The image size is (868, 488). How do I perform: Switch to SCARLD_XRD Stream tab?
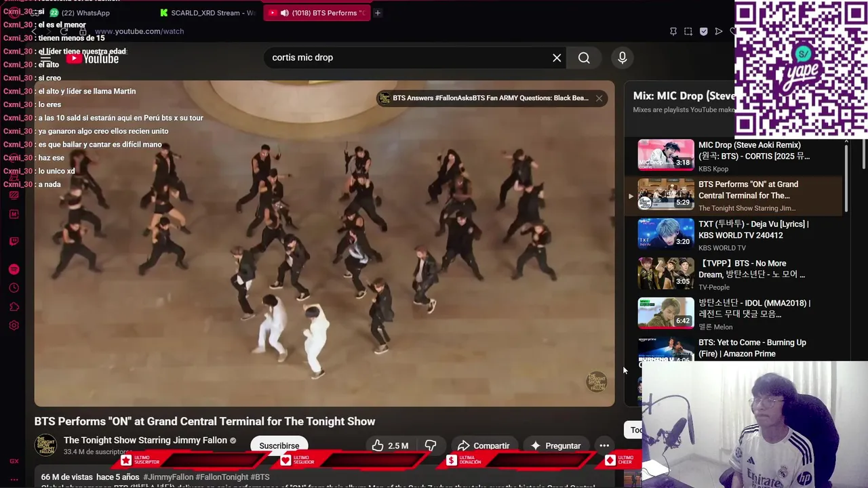click(x=208, y=13)
